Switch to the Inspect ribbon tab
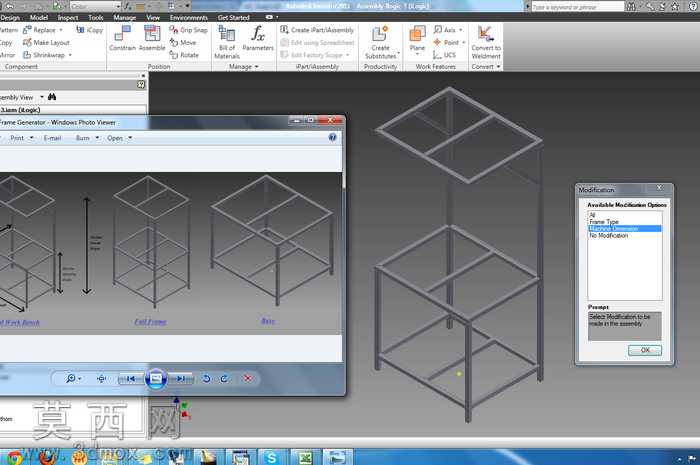This screenshot has height=465, width=700. 68,17
